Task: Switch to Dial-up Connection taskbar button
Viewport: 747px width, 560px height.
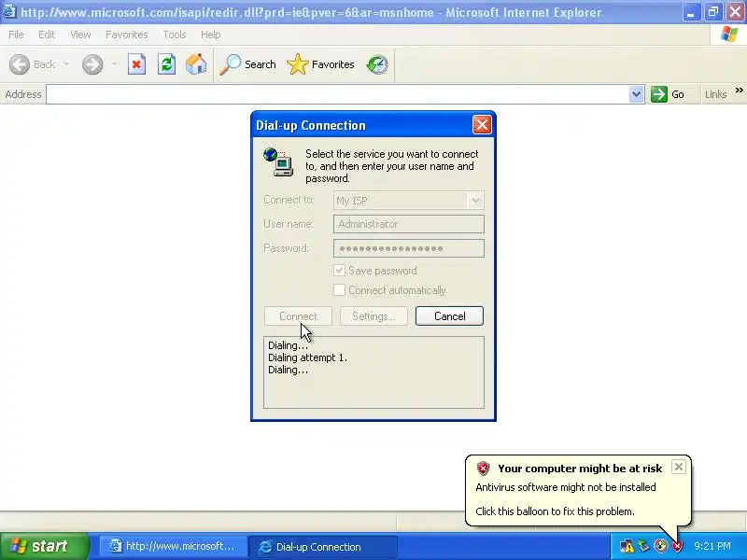Action: pyautogui.click(x=323, y=547)
